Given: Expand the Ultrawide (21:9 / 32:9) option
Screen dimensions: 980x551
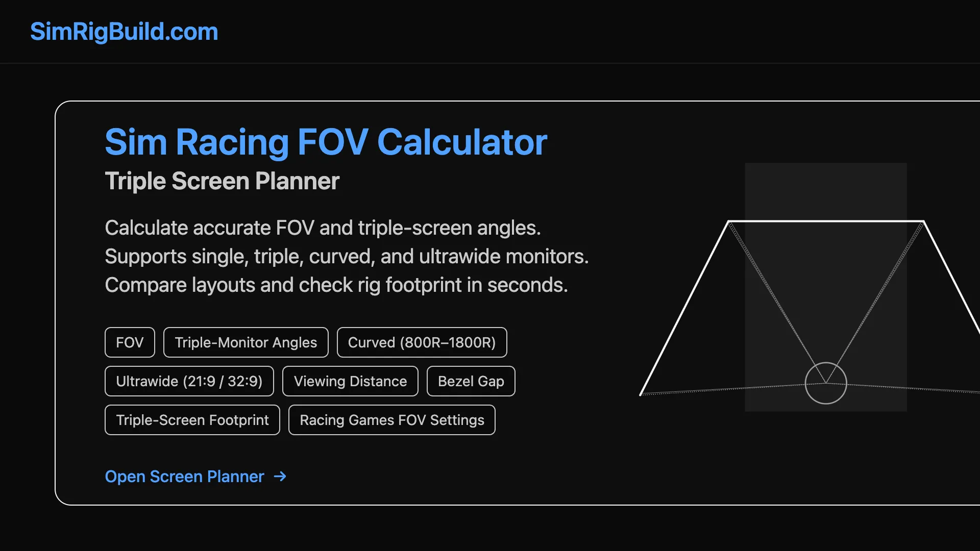Looking at the screenshot, I should coord(189,381).
